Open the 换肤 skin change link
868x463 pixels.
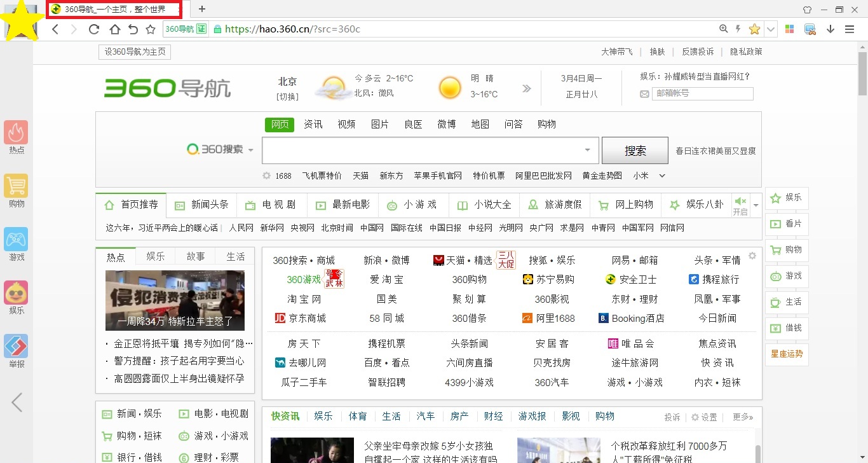click(x=658, y=52)
